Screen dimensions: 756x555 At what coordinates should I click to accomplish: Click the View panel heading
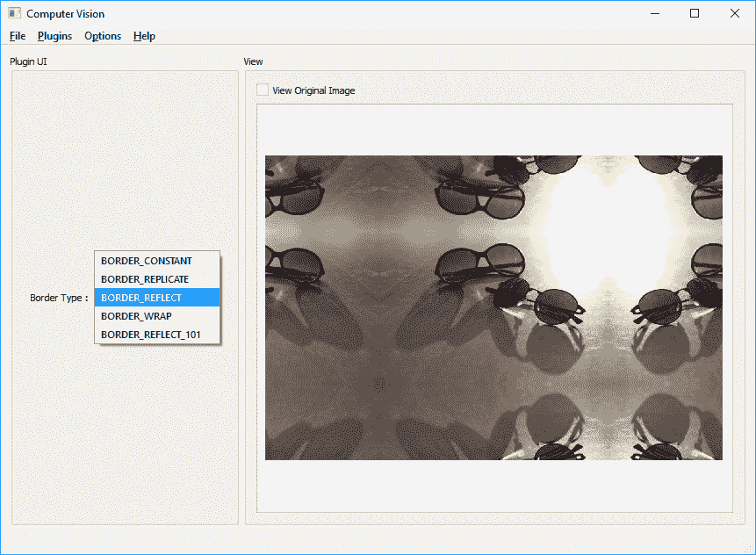coord(253,61)
